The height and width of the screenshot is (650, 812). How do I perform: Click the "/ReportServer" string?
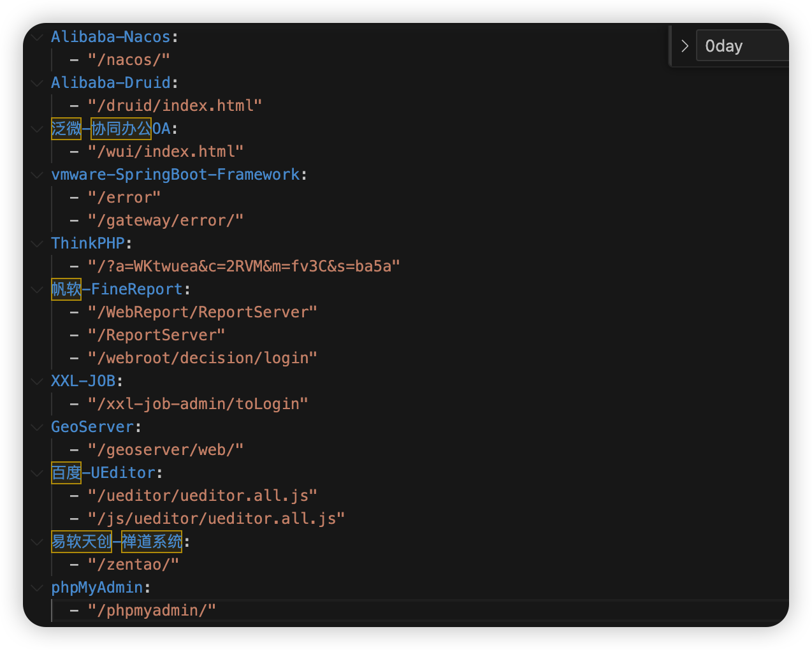point(157,335)
